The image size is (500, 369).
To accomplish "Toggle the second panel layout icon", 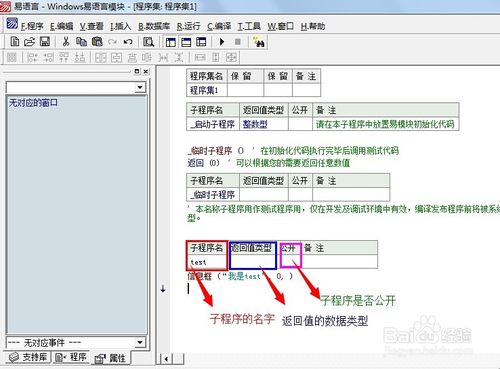I will tap(186, 42).
